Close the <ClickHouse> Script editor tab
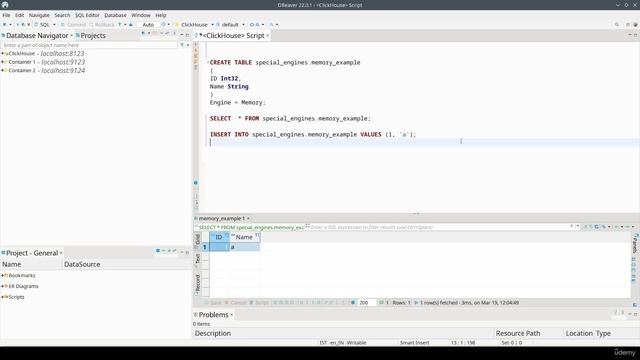This screenshot has width=640, height=360. pyautogui.click(x=268, y=36)
